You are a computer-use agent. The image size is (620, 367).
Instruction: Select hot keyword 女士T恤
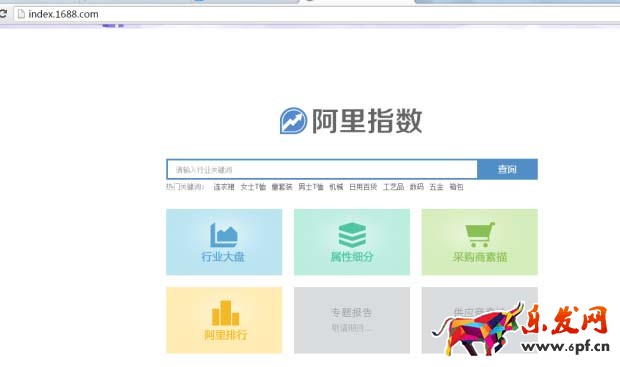[x=253, y=187]
